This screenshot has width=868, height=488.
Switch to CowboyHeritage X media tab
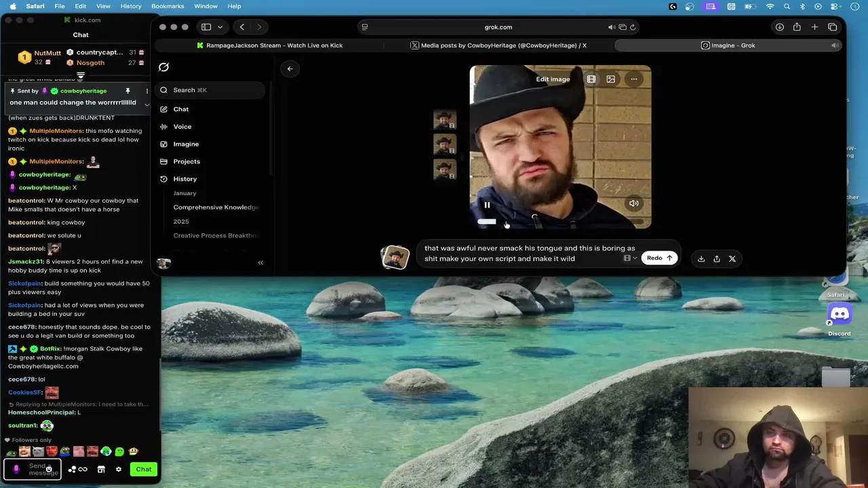coord(498,45)
